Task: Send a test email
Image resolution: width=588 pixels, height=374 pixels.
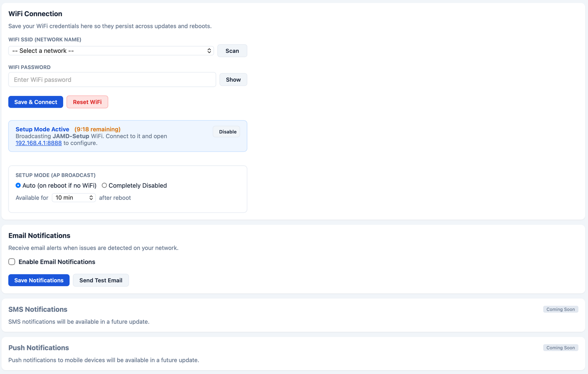Action: tap(101, 280)
